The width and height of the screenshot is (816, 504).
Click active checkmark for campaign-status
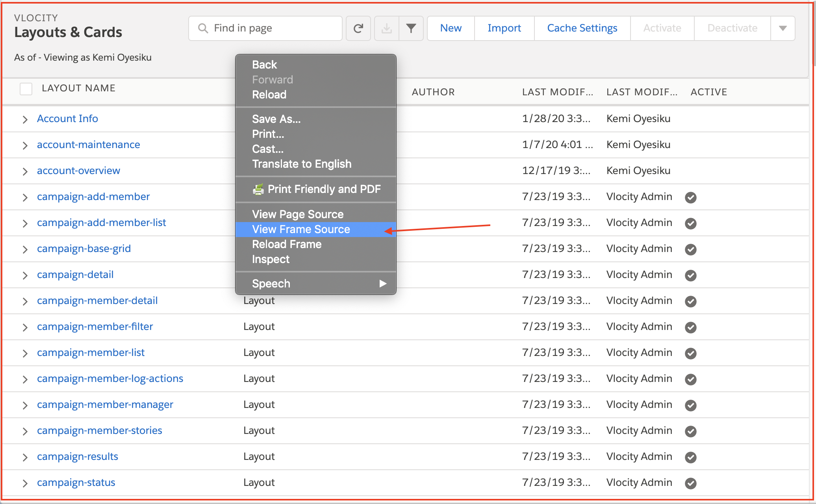pos(691,483)
